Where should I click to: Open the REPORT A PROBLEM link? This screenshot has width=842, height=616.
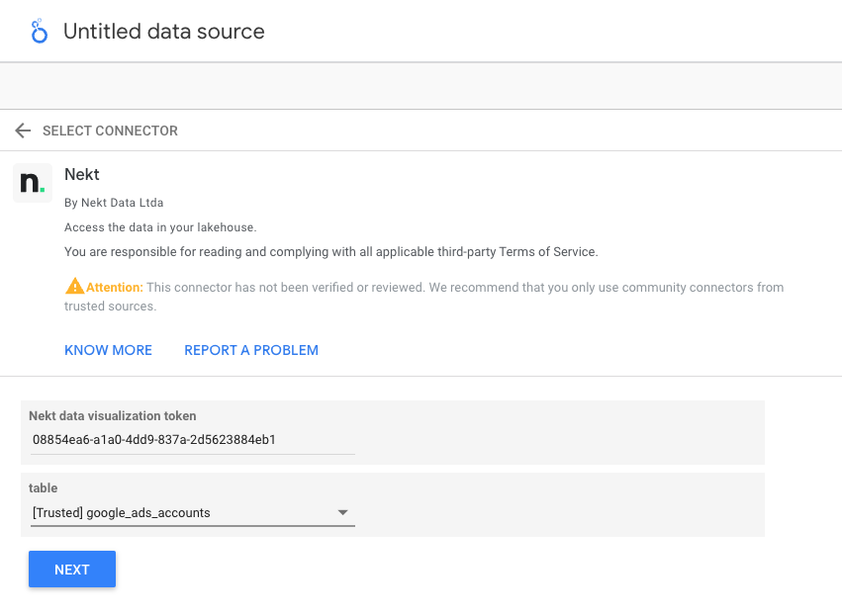pos(251,350)
